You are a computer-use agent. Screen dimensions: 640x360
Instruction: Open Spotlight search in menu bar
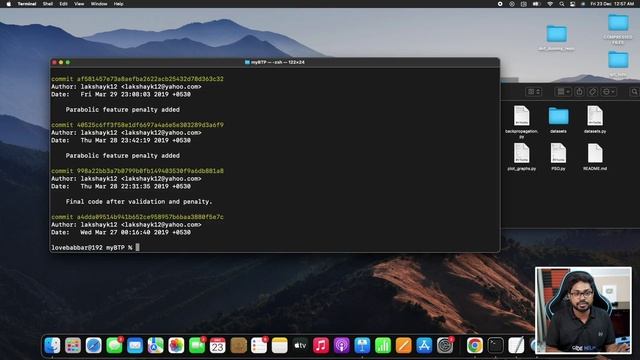(x=562, y=4)
